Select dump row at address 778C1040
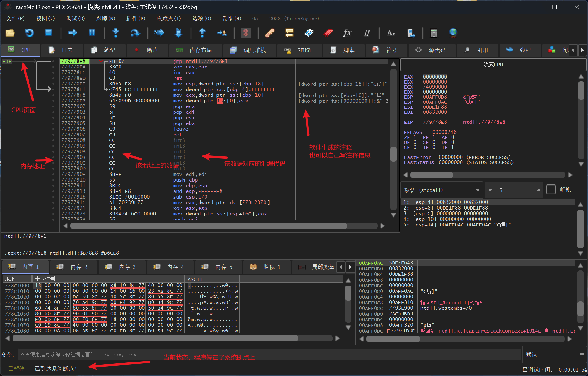 point(173,308)
